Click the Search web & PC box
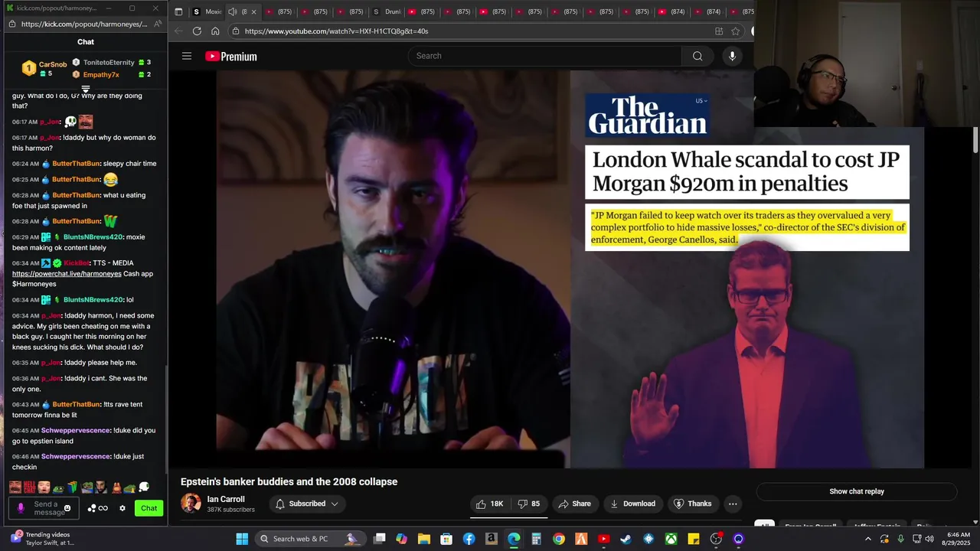Screen dimensions: 980x551 [309, 539]
